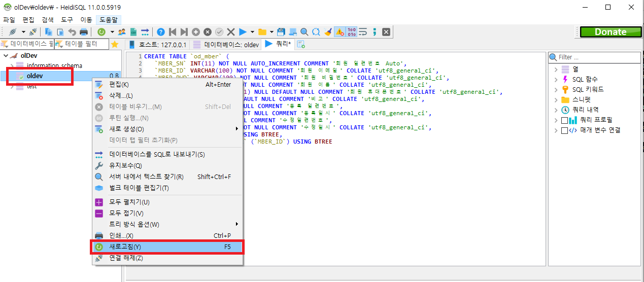
Task: Go to first row icon
Action: pos(173,31)
